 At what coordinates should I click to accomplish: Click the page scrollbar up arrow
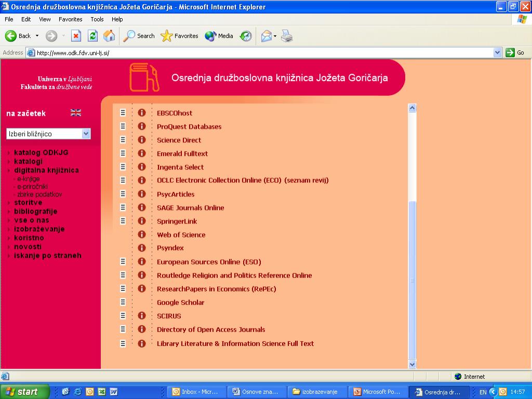coord(412,108)
